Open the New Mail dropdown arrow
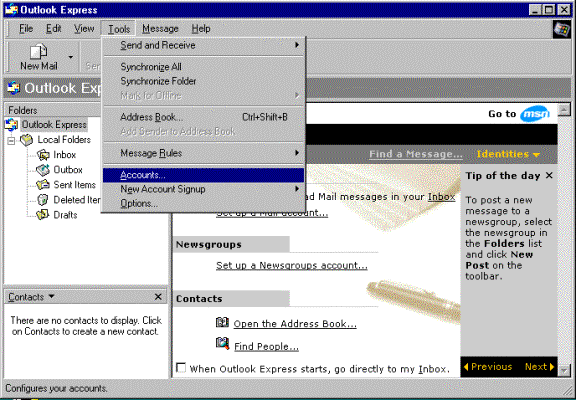Viewport: 576px width, 400px height. pos(71,57)
